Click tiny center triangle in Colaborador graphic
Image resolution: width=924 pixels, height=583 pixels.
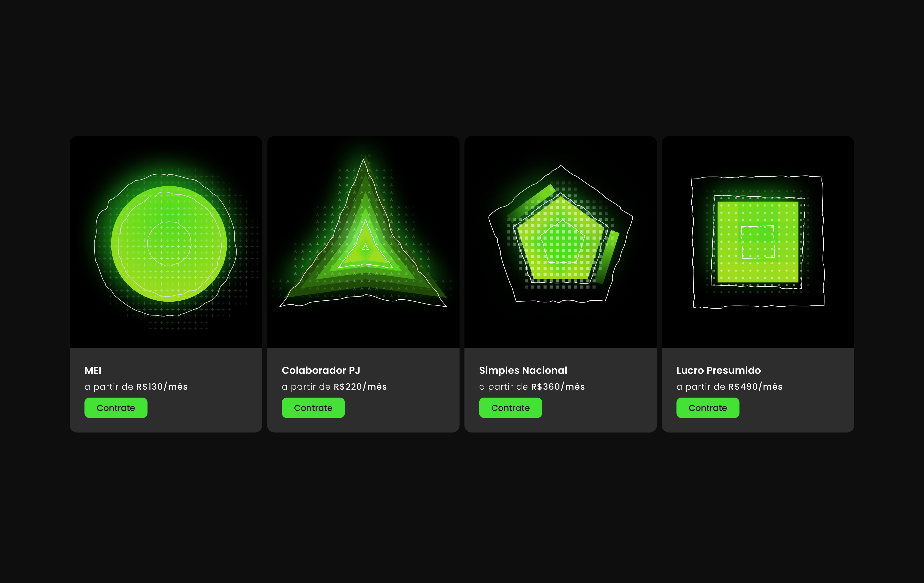point(365,247)
